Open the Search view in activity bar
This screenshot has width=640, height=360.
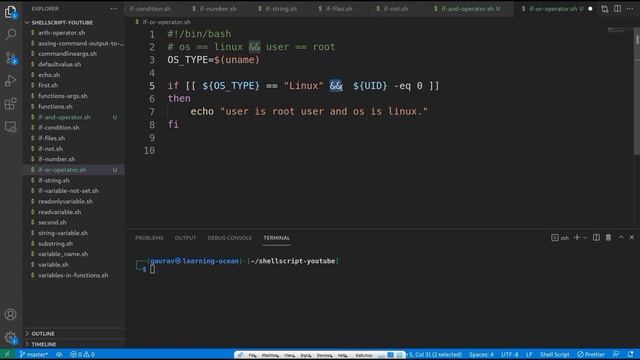pos(11,35)
